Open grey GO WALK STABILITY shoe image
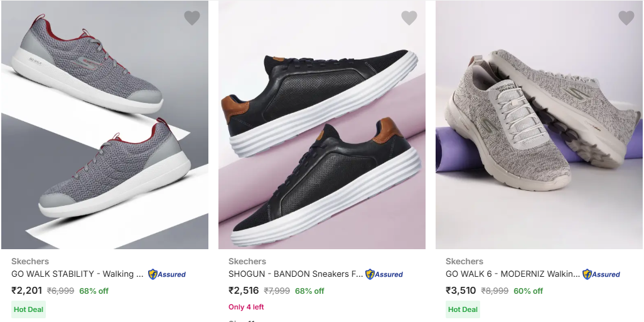 pyautogui.click(x=104, y=126)
